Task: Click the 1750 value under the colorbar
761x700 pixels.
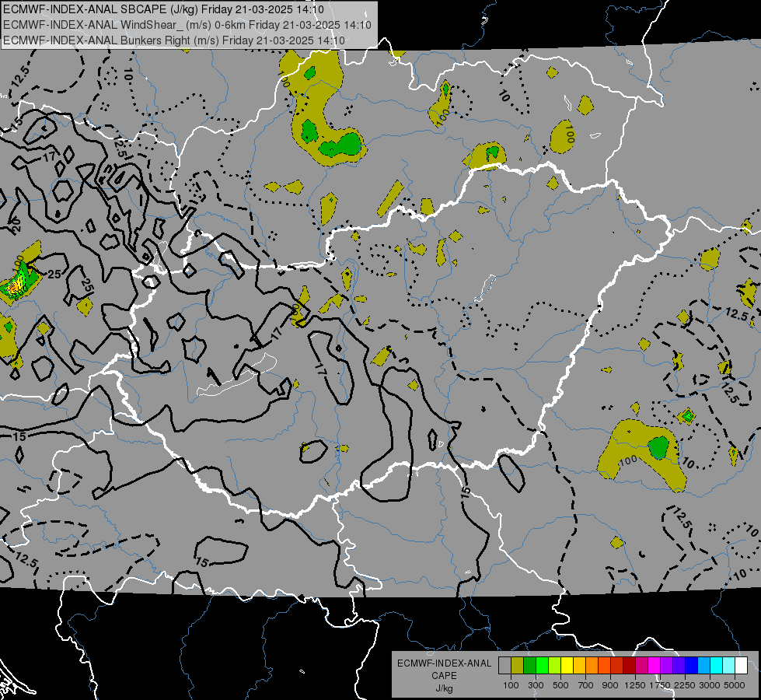Action: [x=660, y=685]
